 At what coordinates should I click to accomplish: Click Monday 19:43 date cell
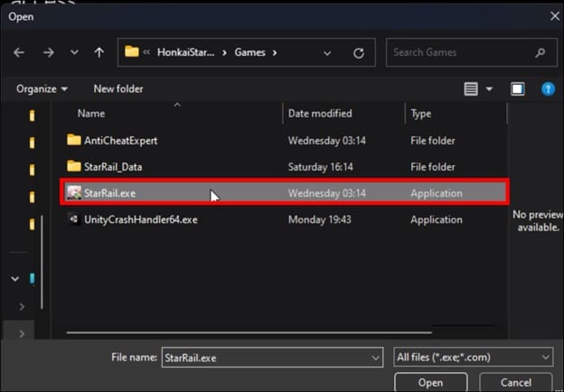[319, 219]
